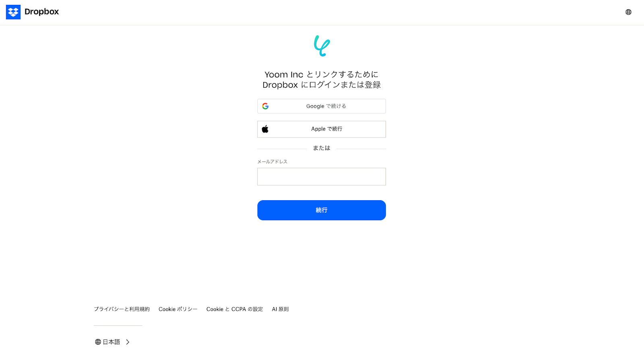The height and width of the screenshot is (361, 644).
Task: Open AI 原則 link
Action: 280,309
